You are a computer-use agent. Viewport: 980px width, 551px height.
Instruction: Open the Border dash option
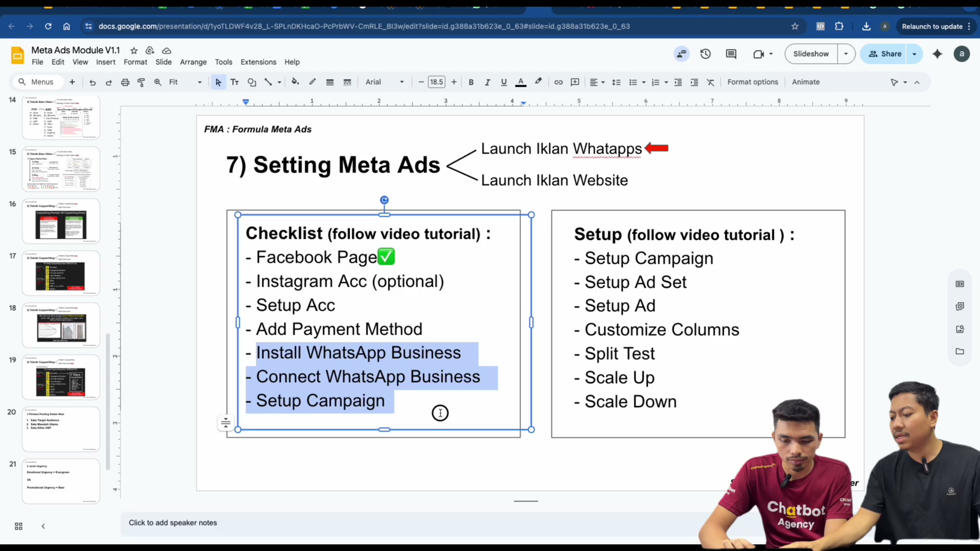tap(347, 82)
